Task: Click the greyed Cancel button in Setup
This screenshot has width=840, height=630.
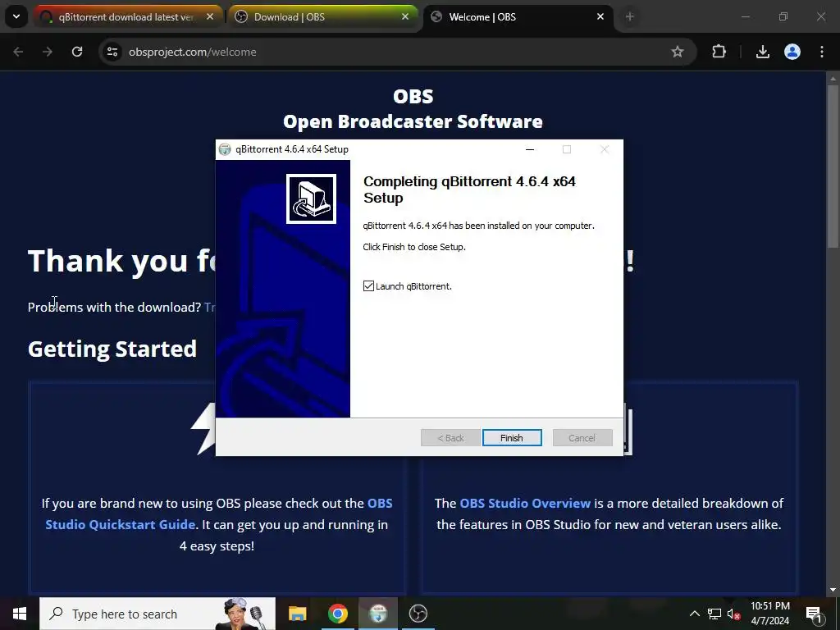Action: point(582,438)
